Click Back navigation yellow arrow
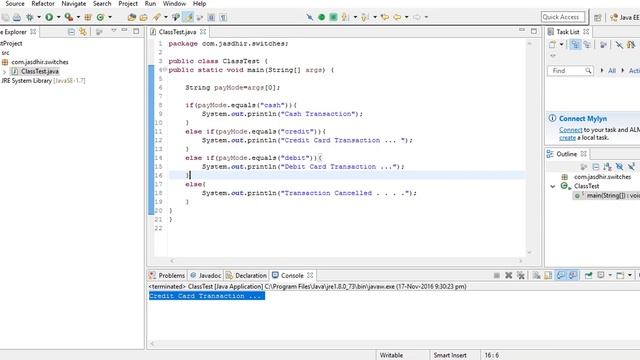 pyautogui.click(x=397, y=17)
